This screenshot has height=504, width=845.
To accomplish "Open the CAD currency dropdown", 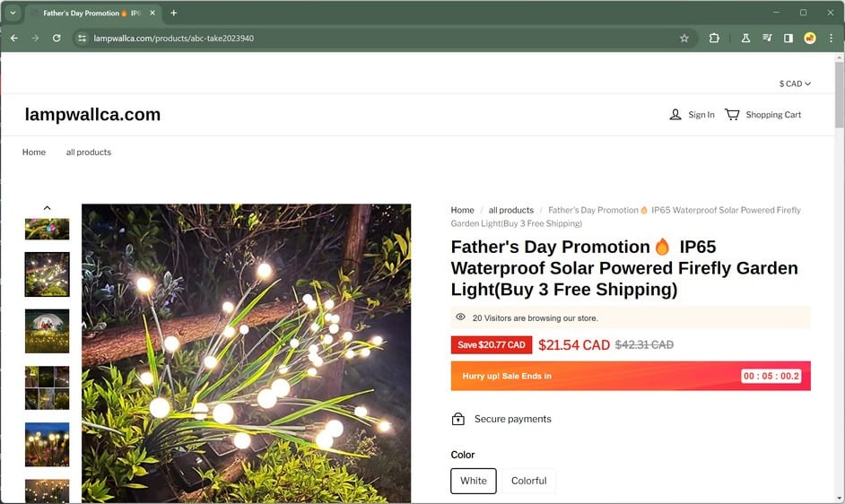I will (795, 84).
